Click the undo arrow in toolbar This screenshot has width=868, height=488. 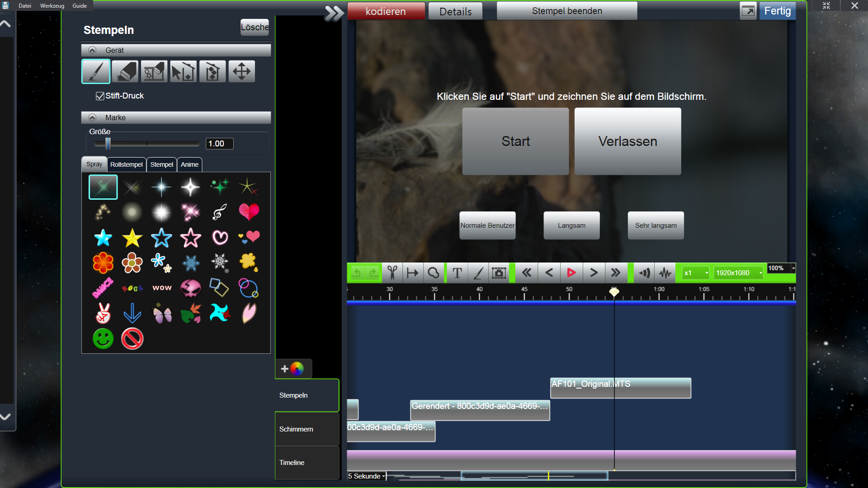tap(357, 273)
